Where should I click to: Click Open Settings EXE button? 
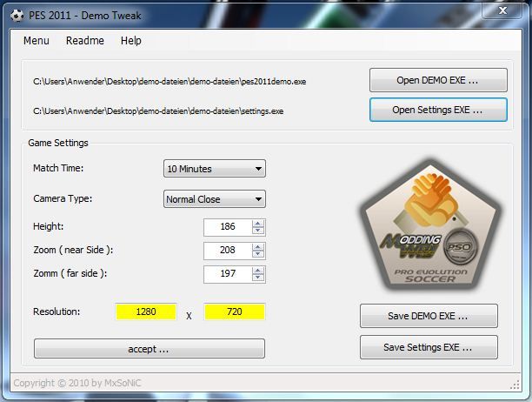click(x=438, y=111)
